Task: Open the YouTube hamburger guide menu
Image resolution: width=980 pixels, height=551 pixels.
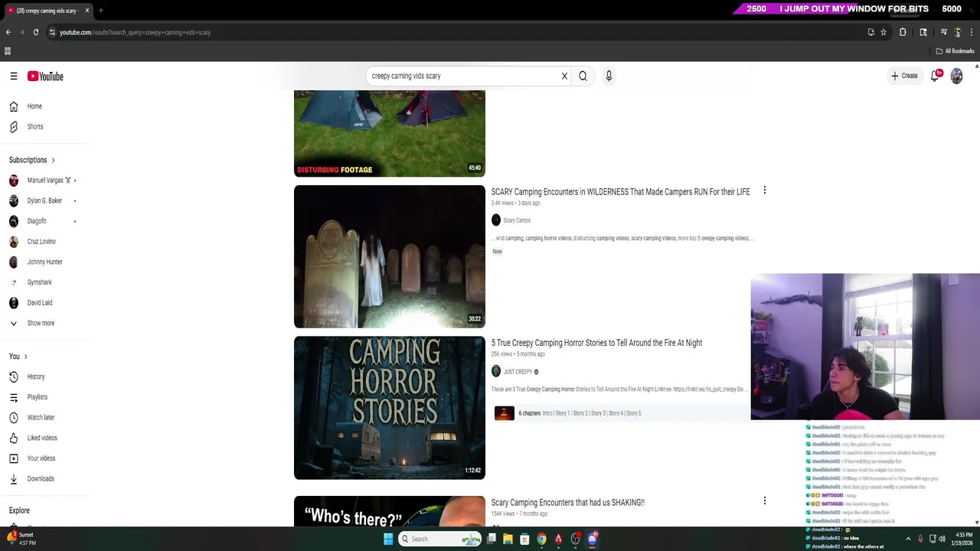Action: tap(14, 76)
